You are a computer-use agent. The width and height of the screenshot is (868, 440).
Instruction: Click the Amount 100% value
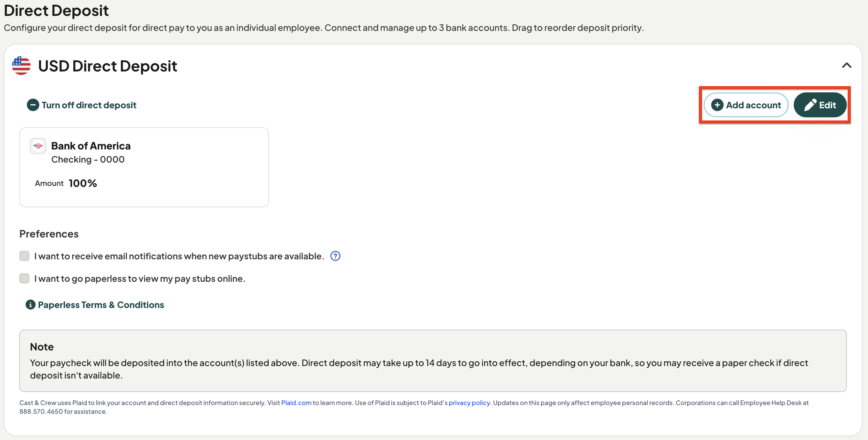[x=83, y=183]
